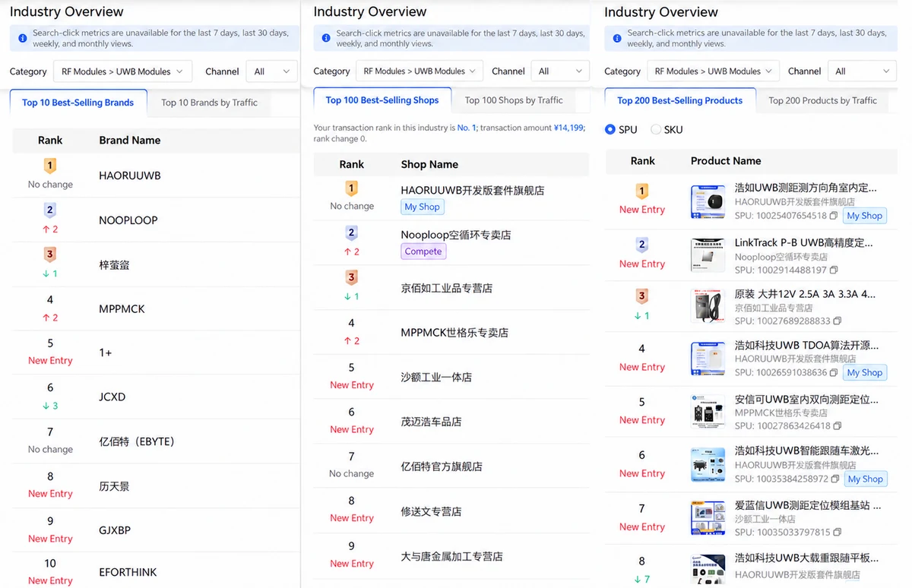The image size is (912, 588).
Task: Open Channel dropdown in the Brands panel
Action: click(271, 71)
